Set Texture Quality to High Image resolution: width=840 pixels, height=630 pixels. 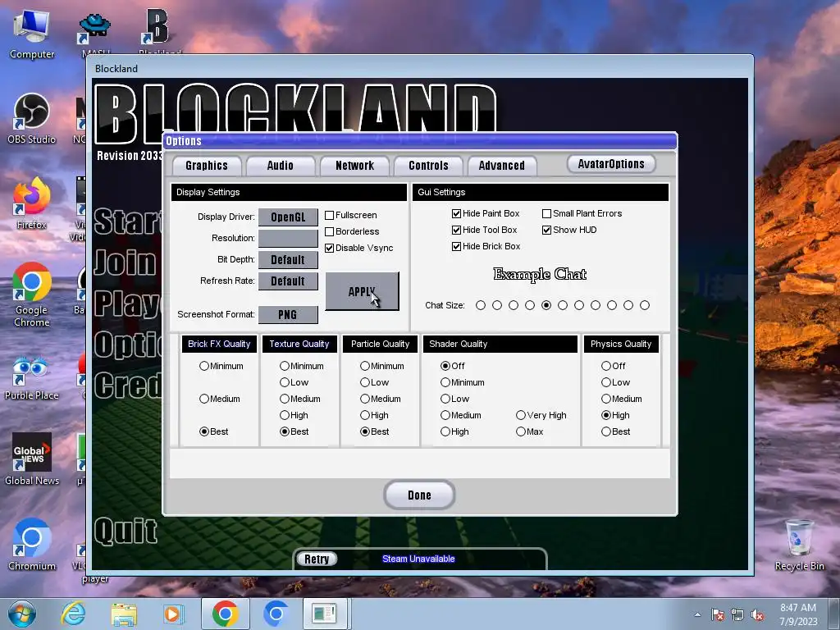click(x=285, y=415)
